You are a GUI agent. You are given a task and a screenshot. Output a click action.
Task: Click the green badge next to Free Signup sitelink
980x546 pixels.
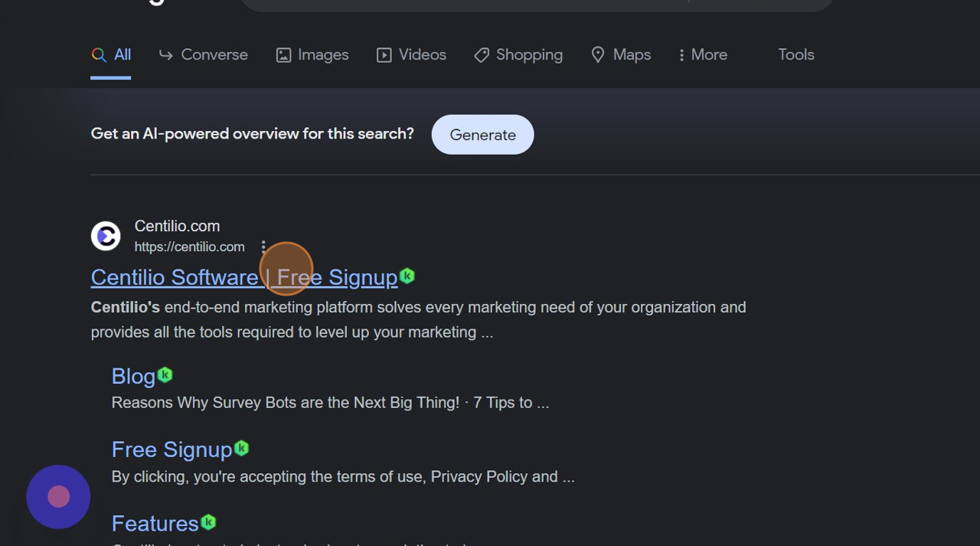click(x=242, y=449)
